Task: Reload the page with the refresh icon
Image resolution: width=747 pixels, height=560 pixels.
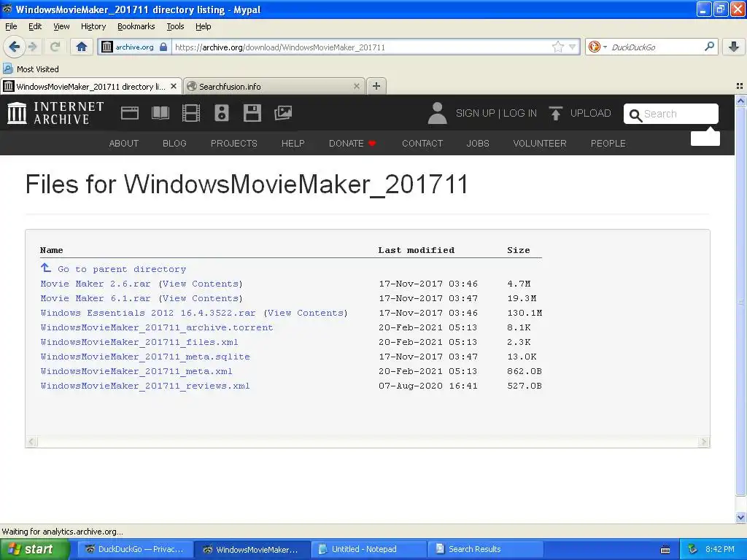Action: [55, 47]
